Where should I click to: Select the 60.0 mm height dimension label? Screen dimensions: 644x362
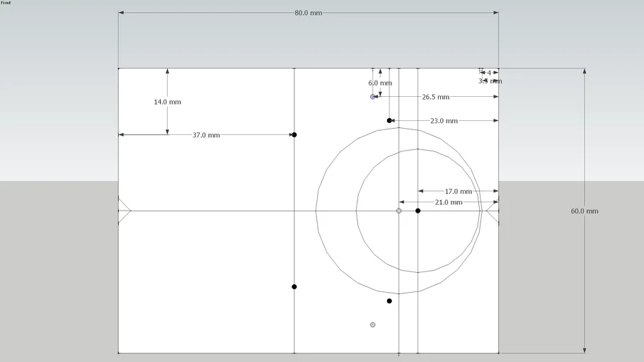(x=584, y=211)
